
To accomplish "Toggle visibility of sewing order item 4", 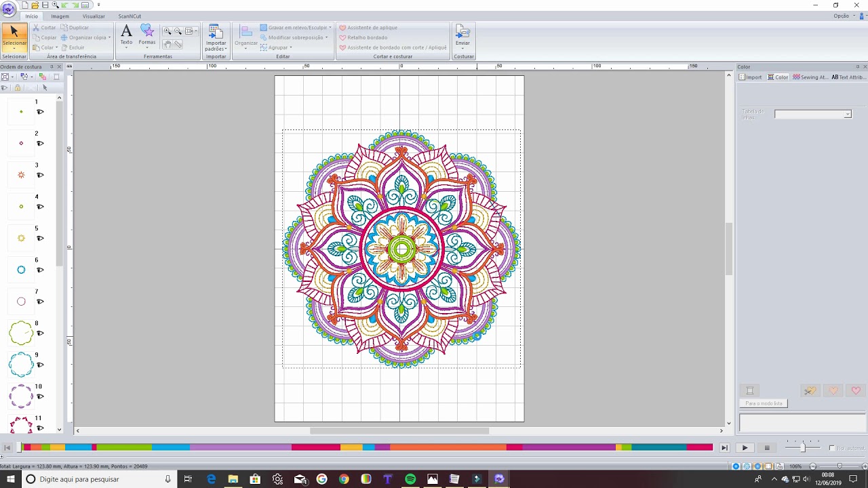I will point(40,207).
